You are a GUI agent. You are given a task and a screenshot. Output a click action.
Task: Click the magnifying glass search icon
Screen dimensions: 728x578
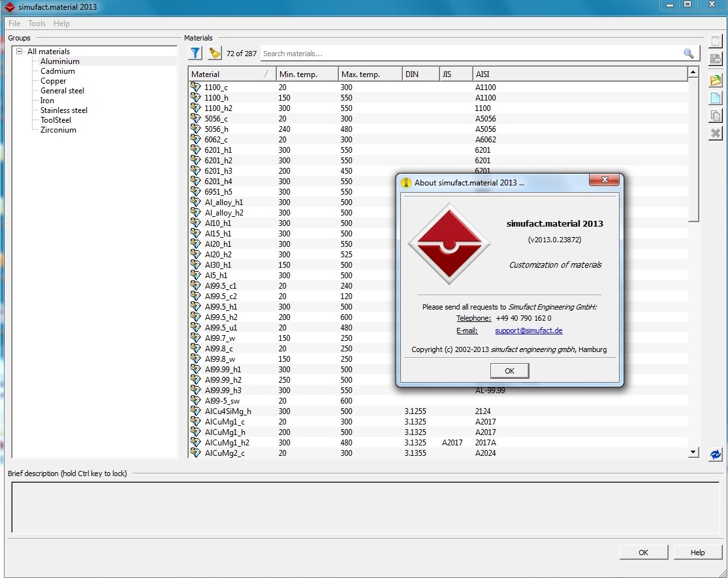689,54
